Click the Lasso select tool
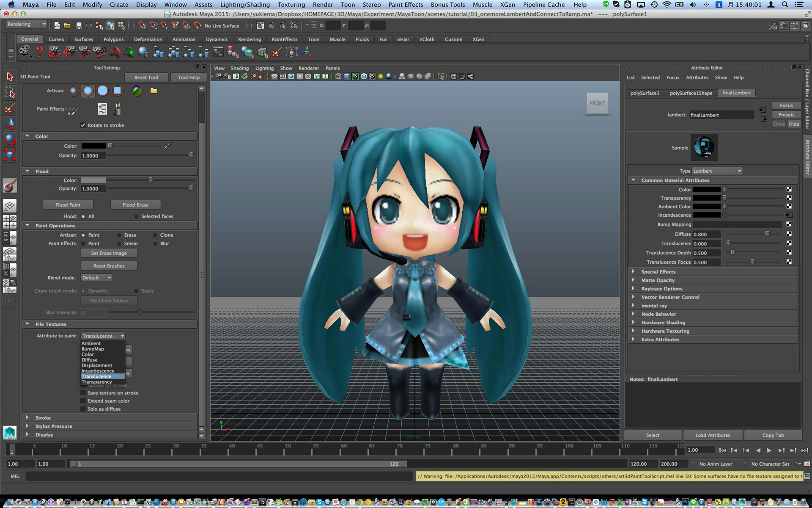Screen dimensions: 812x508 coord(10,92)
